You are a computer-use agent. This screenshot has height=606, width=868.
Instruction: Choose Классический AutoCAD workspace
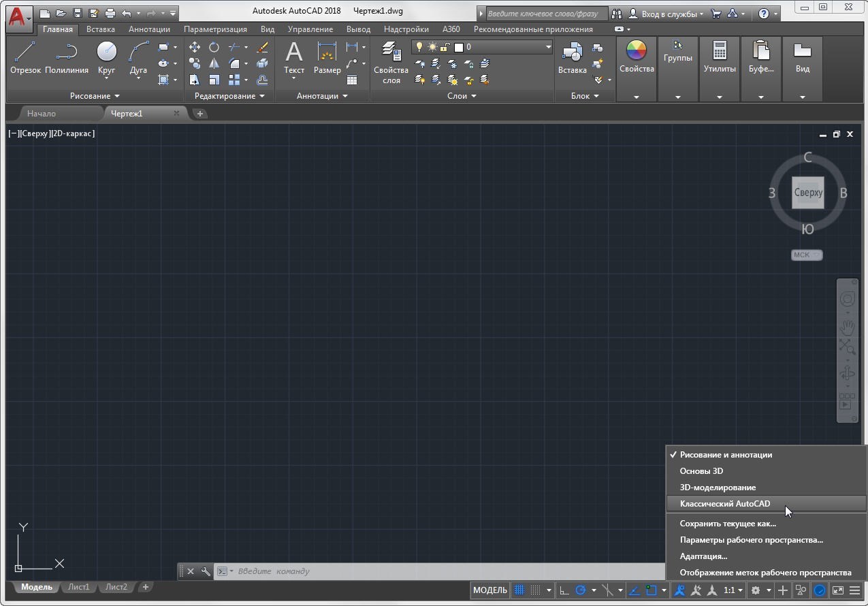[725, 504]
